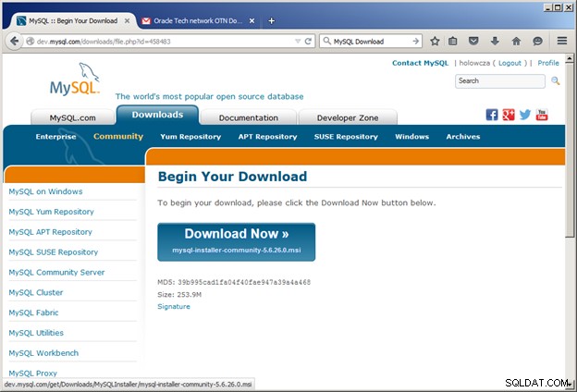Click the holowcza username text

[x=474, y=63]
